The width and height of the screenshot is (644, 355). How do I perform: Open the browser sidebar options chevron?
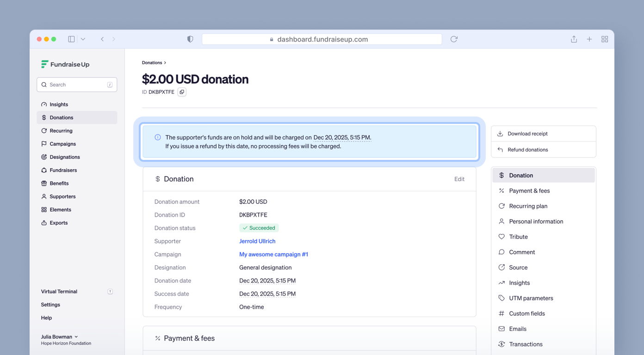[82, 39]
